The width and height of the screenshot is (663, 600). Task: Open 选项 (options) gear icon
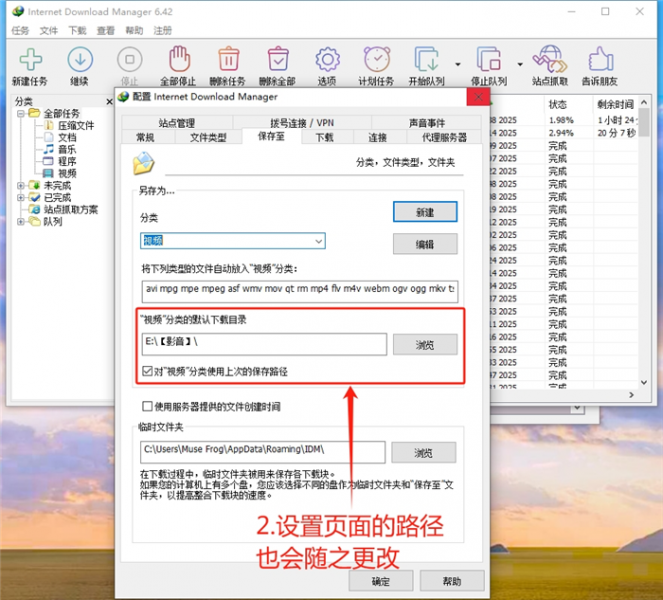(328, 60)
